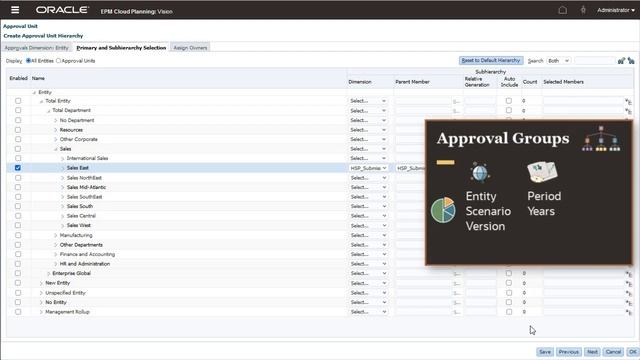Switch to the Assign Owners tab
The height and width of the screenshot is (360, 640).
(x=190, y=48)
